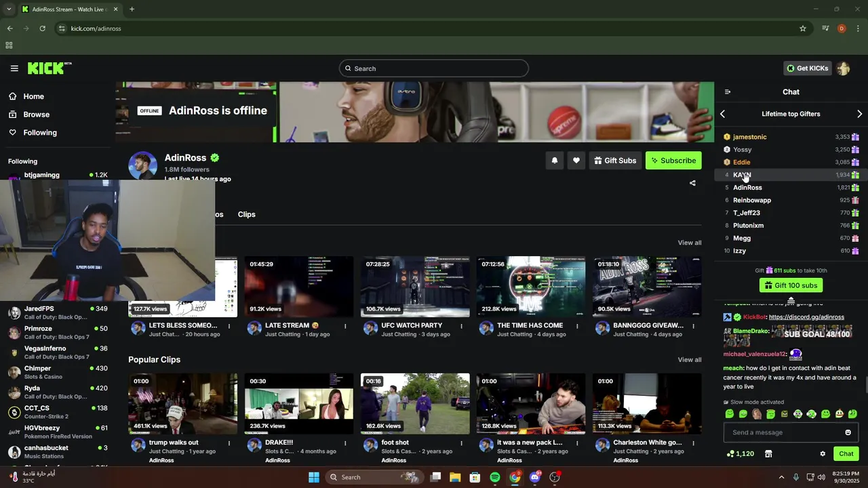Viewport: 868px width, 488px height.
Task: Open Following in the sidebar
Action: 40,133
